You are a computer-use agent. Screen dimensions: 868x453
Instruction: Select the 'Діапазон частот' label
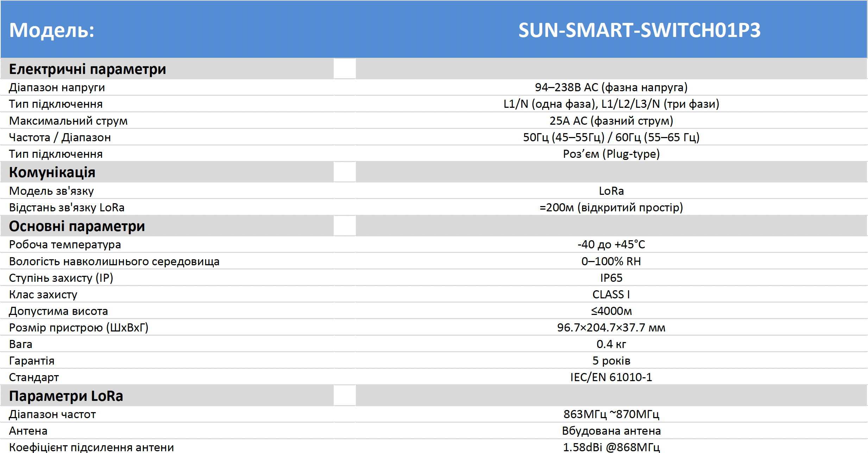[x=52, y=414]
